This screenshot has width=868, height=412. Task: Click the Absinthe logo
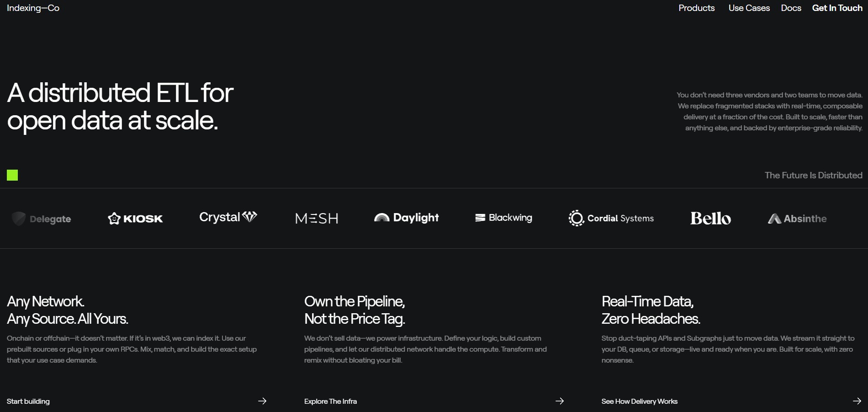point(797,219)
